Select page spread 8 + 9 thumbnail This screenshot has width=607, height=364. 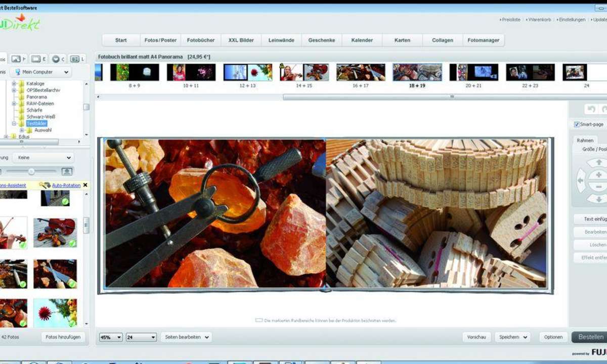pos(135,72)
